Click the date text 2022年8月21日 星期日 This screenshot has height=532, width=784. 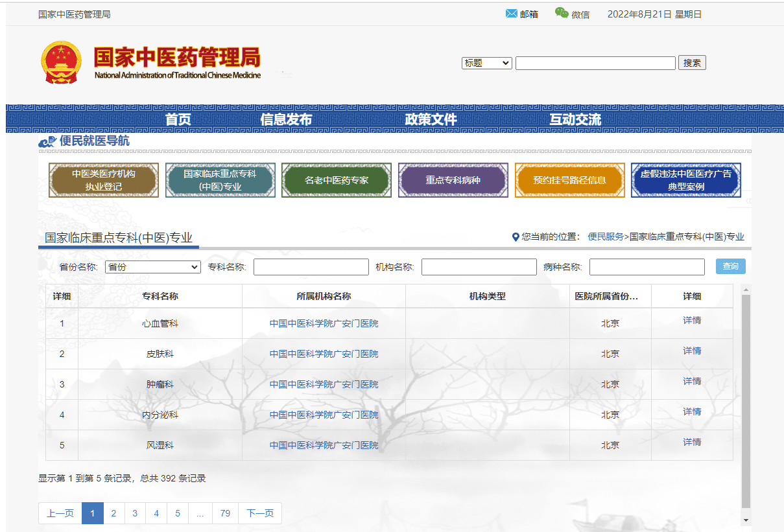(x=654, y=14)
